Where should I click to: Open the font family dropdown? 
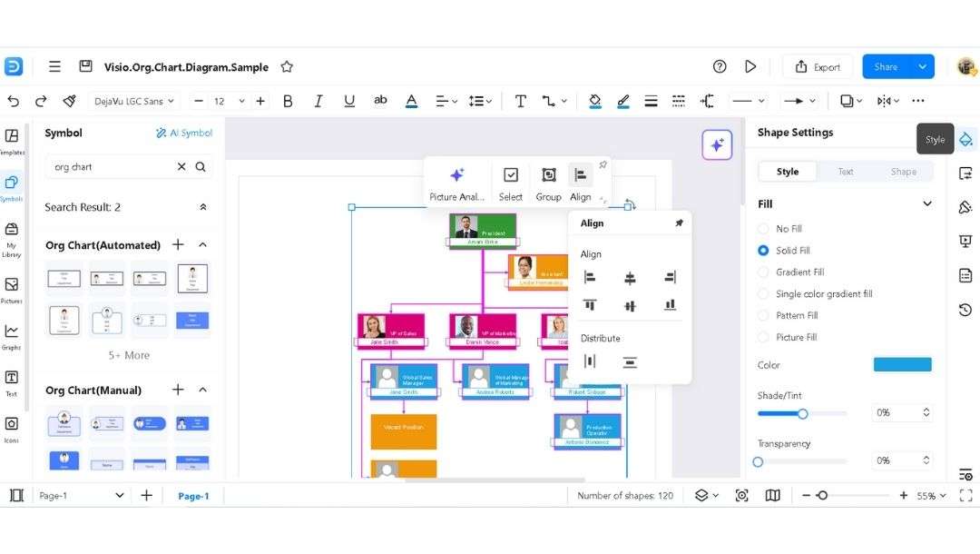(134, 101)
